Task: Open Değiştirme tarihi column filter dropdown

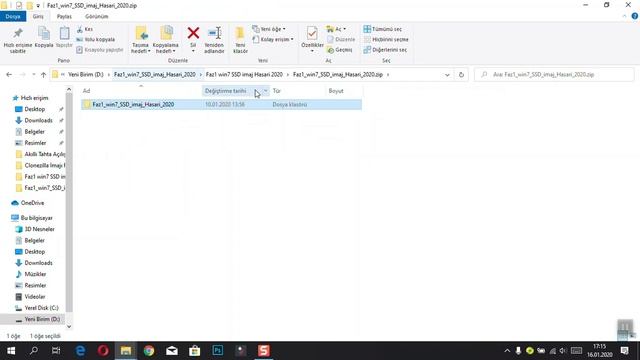Action: pyautogui.click(x=266, y=91)
